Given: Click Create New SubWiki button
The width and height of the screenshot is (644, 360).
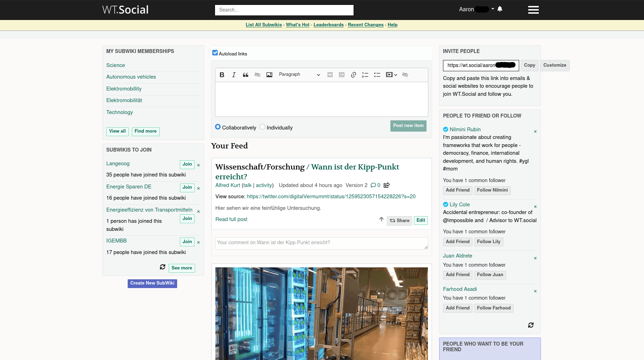Looking at the screenshot, I should pyautogui.click(x=152, y=284).
